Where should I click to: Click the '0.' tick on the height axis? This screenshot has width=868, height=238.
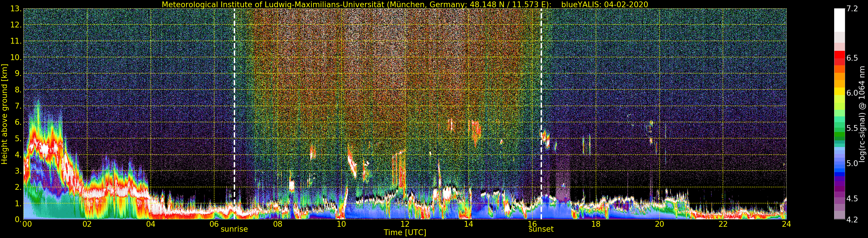pos(18,219)
